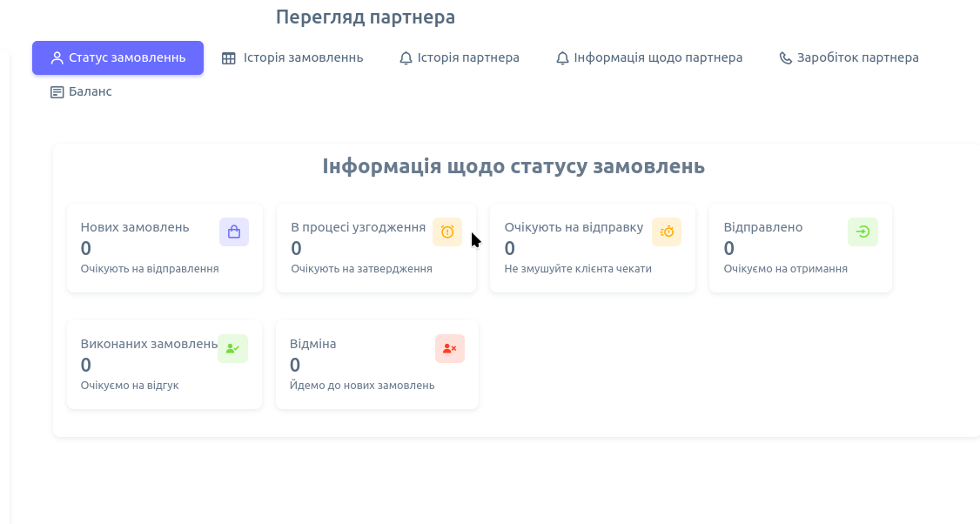Open the Статус замовленнь tab

click(117, 58)
